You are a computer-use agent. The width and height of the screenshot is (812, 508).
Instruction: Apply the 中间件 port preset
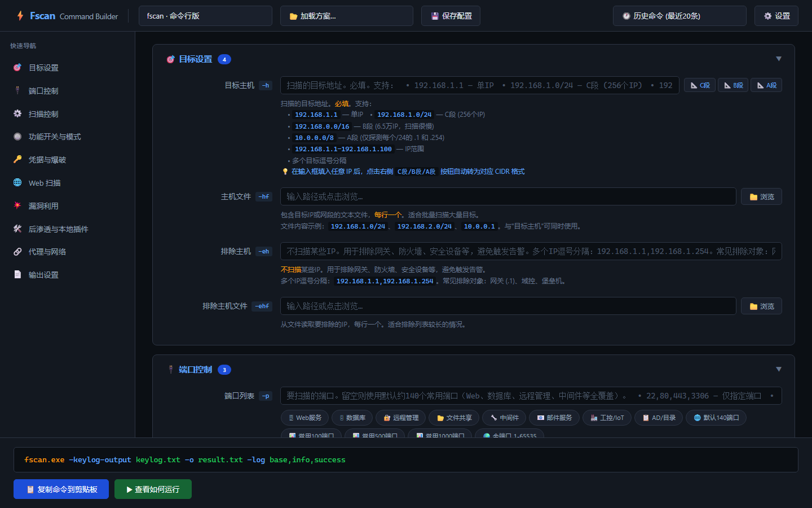pyautogui.click(x=504, y=418)
